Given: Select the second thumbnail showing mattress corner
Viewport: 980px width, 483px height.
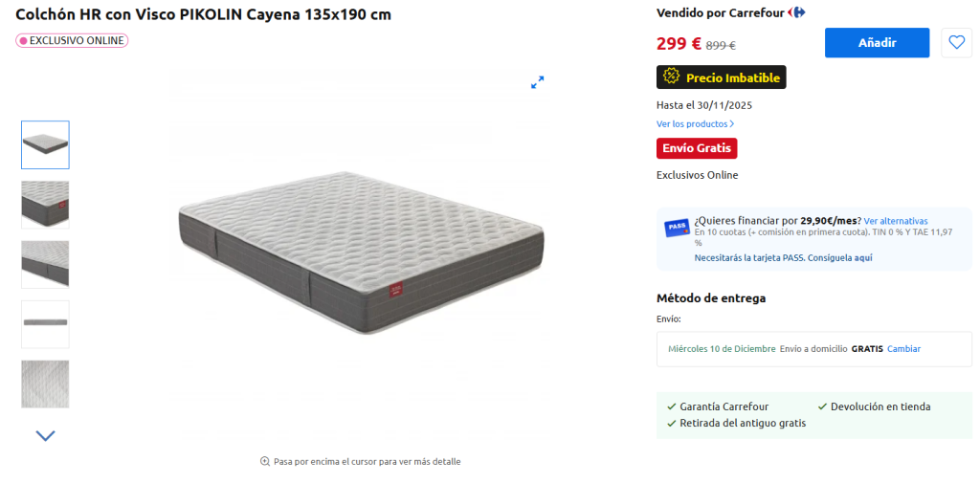Looking at the screenshot, I should [x=46, y=205].
